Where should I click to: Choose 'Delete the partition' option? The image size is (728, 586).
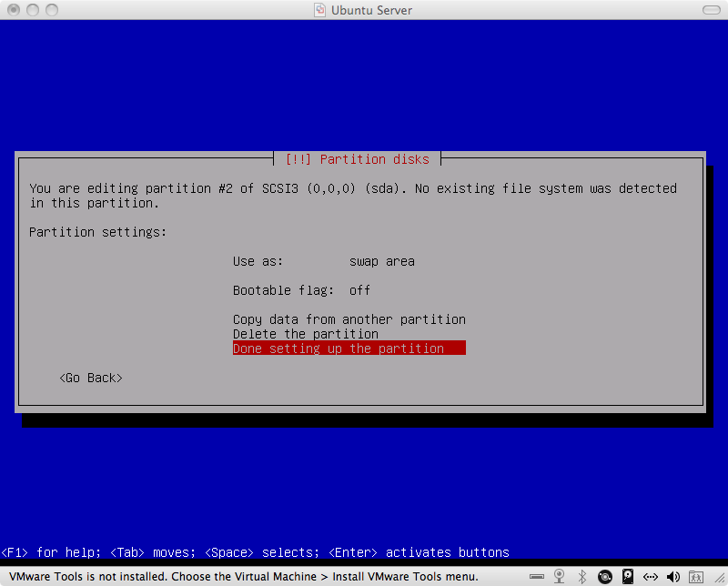tap(306, 334)
